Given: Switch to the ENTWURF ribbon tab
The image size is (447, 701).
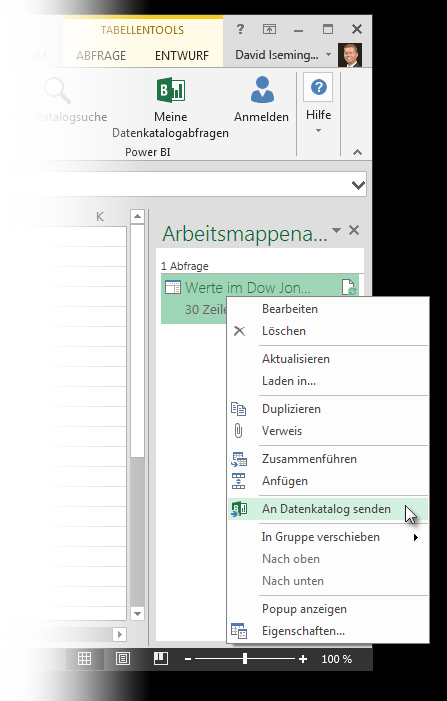Looking at the screenshot, I should 182,56.
